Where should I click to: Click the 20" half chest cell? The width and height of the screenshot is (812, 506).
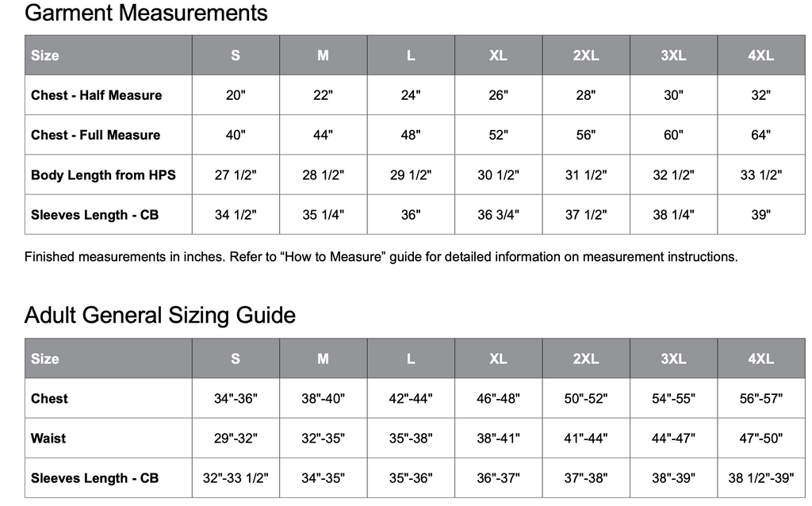[236, 95]
